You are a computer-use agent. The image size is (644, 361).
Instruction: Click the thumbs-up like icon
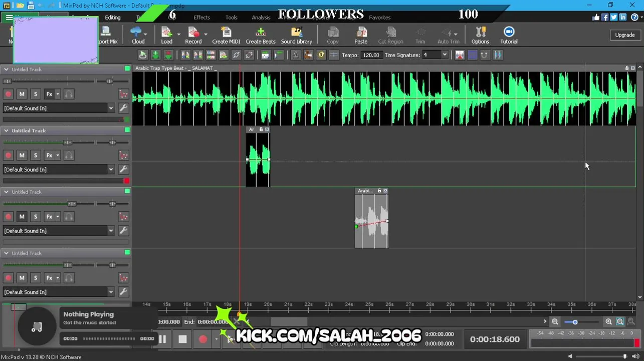[x=596, y=17]
